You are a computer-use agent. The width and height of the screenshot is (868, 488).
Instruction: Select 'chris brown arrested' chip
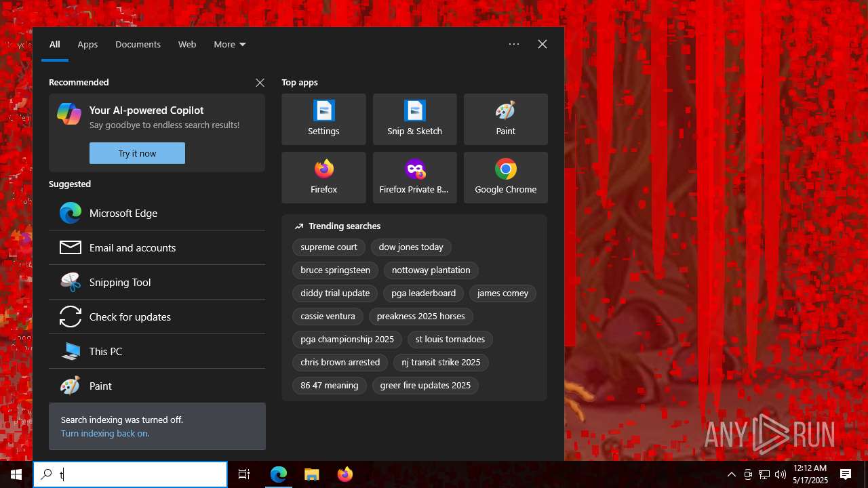[x=340, y=363]
